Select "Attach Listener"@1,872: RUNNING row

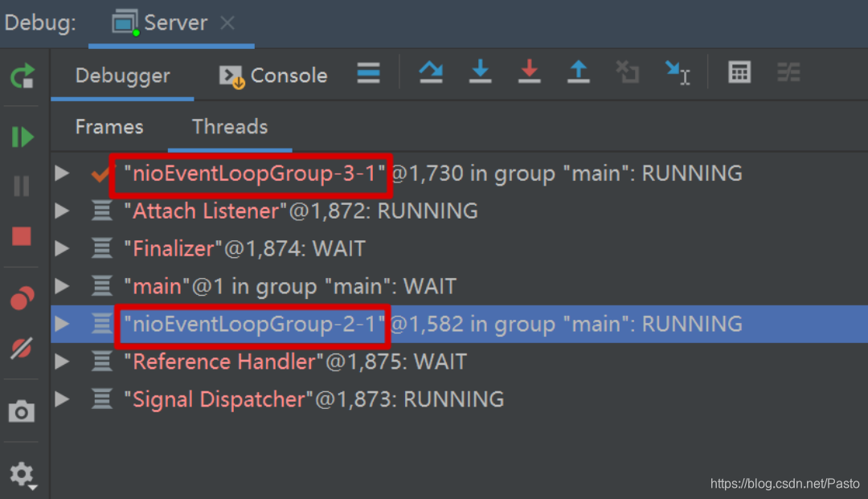coord(460,211)
